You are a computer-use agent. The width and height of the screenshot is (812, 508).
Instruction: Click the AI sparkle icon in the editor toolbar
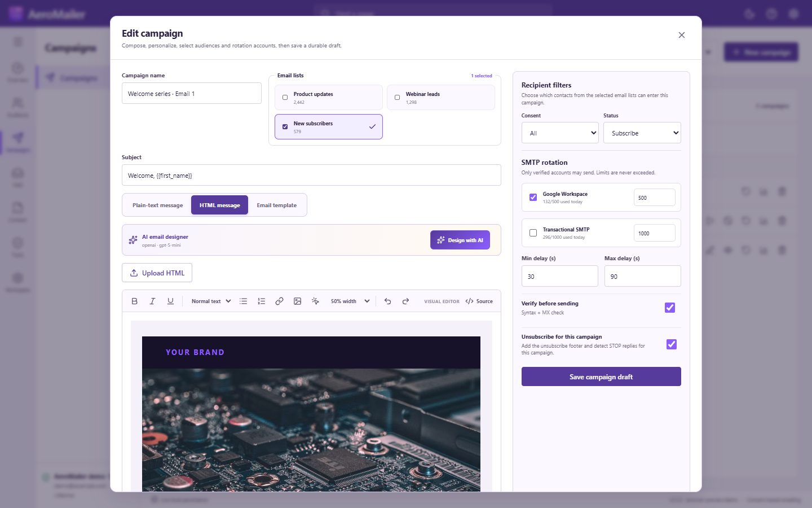[x=315, y=301]
